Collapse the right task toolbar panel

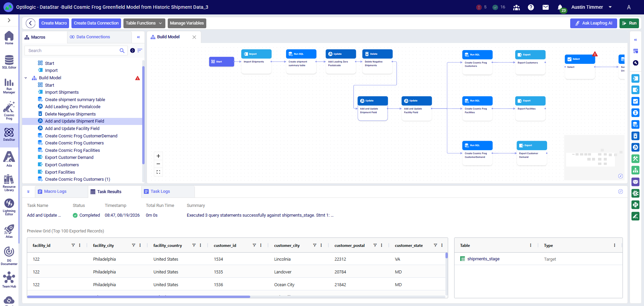pos(635,40)
